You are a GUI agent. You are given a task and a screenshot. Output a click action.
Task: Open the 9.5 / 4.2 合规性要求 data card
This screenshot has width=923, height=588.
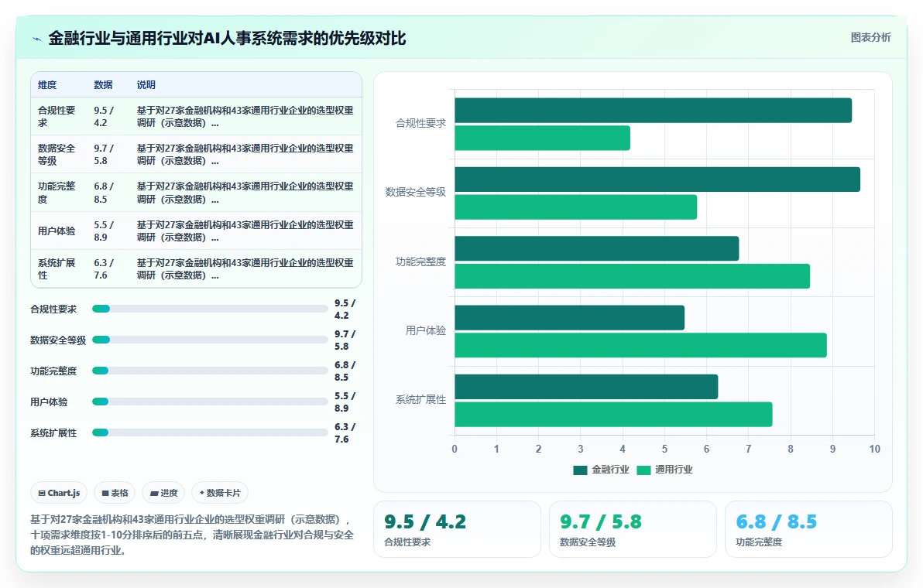(x=457, y=529)
